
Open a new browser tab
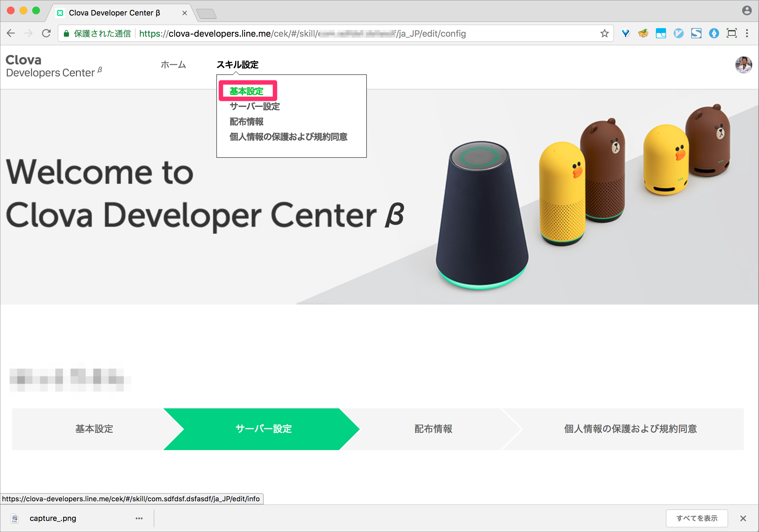206,14
